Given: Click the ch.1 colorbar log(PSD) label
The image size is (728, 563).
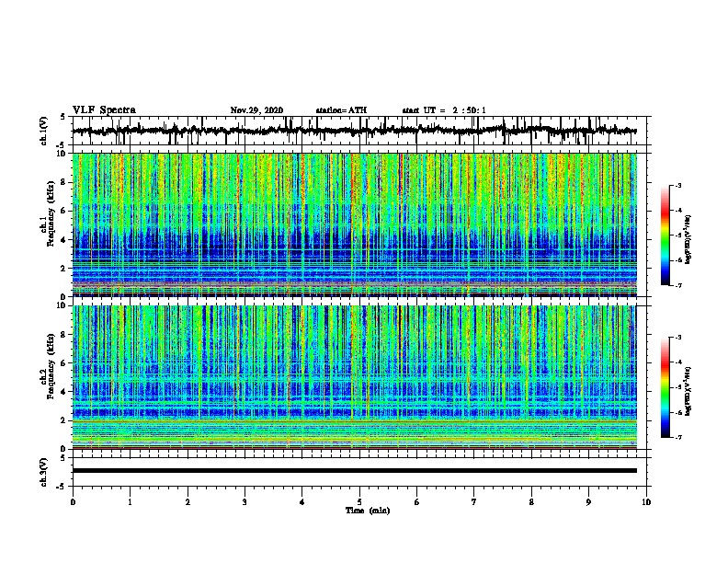Looking at the screenshot, I should pyautogui.click(x=688, y=240).
